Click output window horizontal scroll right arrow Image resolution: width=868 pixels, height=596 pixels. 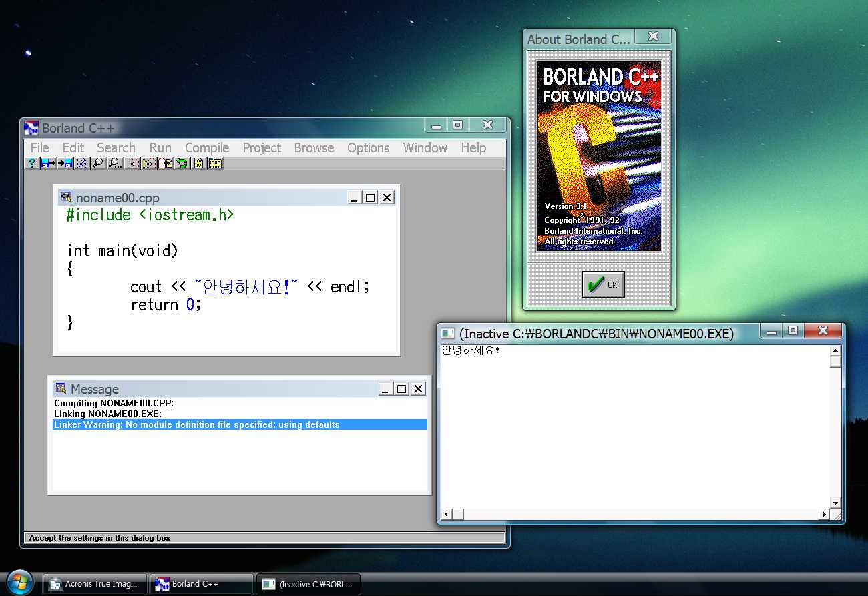[825, 514]
